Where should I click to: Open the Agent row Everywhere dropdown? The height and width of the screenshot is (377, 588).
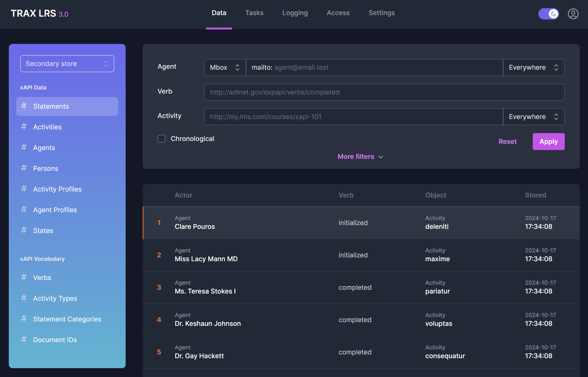coord(533,67)
